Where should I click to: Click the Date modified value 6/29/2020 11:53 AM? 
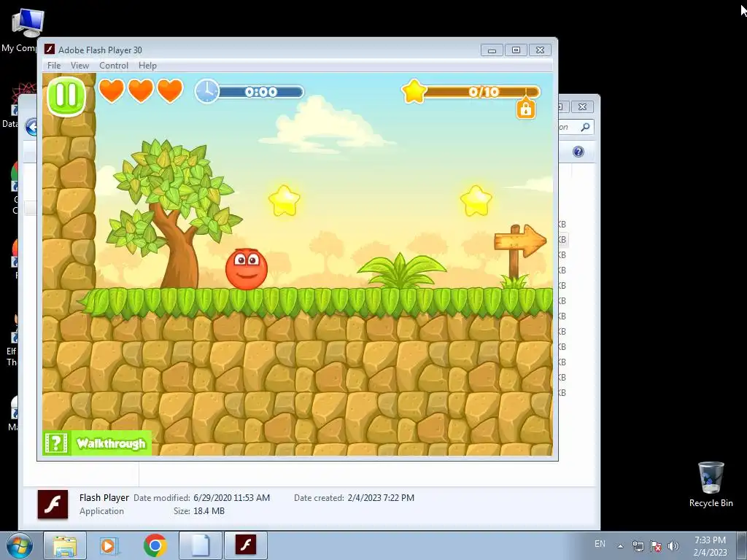231,497
